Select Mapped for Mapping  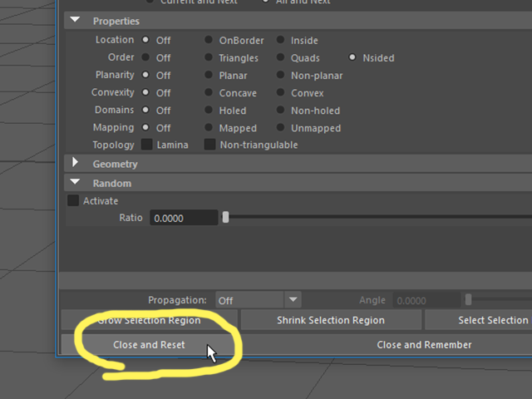click(x=209, y=127)
